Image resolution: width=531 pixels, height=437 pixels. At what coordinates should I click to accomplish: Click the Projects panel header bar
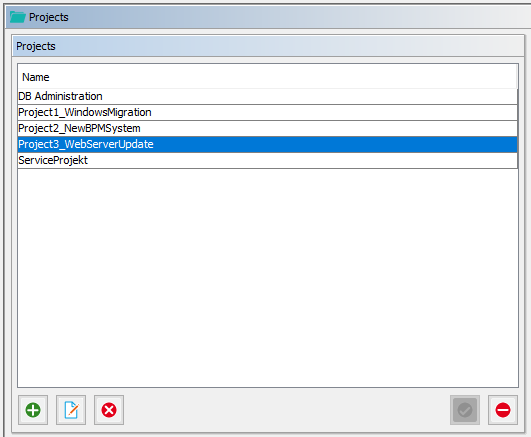coord(268,46)
